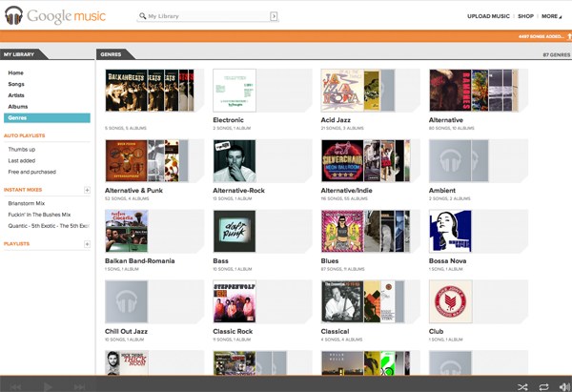Viewport: 572px width, 392px height.
Task: Click the Alternative genre title
Action: coord(446,120)
